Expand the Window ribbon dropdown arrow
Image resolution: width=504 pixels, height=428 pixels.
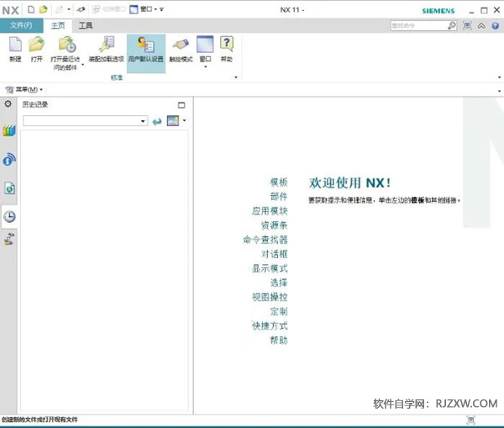tap(206, 66)
